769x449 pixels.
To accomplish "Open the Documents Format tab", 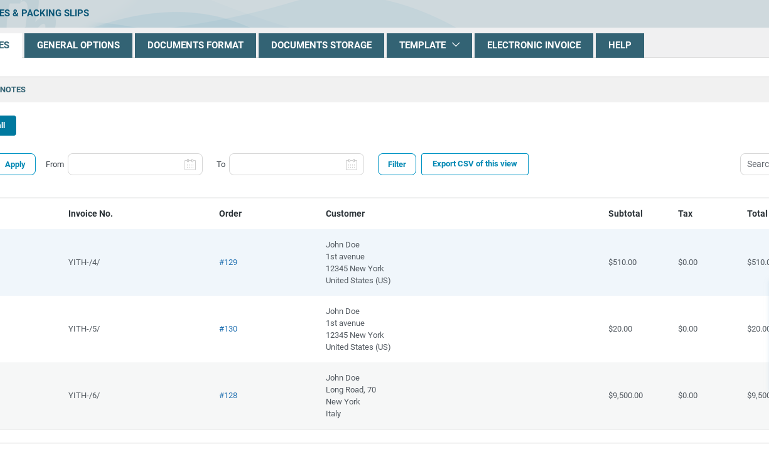I will [x=195, y=45].
